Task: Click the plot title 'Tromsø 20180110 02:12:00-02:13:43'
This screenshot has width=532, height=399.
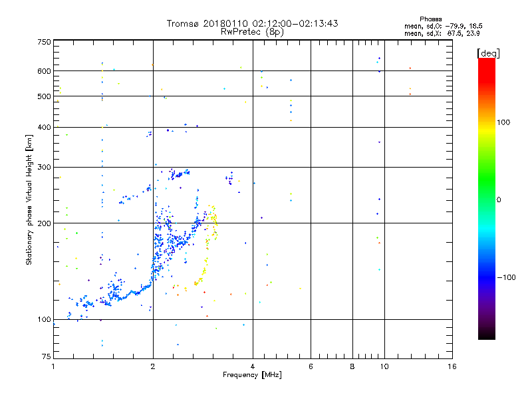Action: pyautogui.click(x=252, y=23)
